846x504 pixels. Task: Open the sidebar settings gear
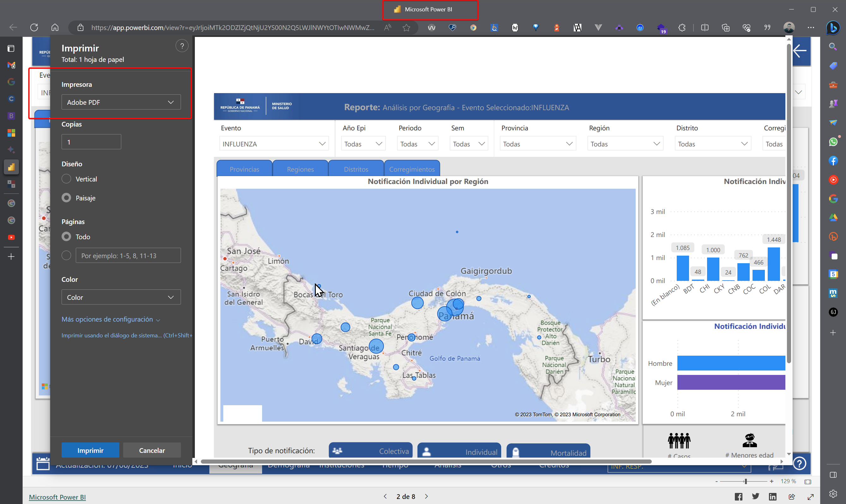[x=833, y=494]
